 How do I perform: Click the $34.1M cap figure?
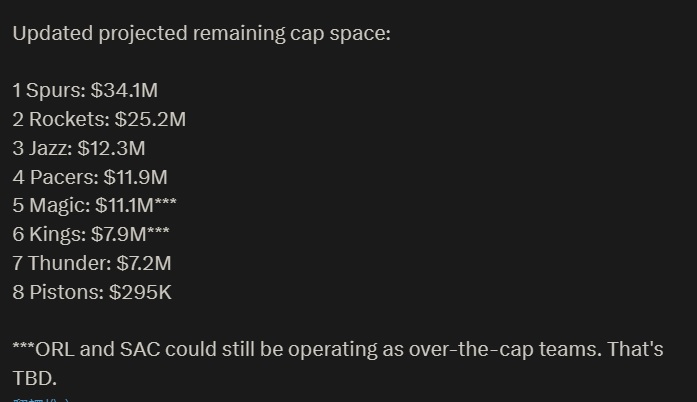click(x=124, y=91)
